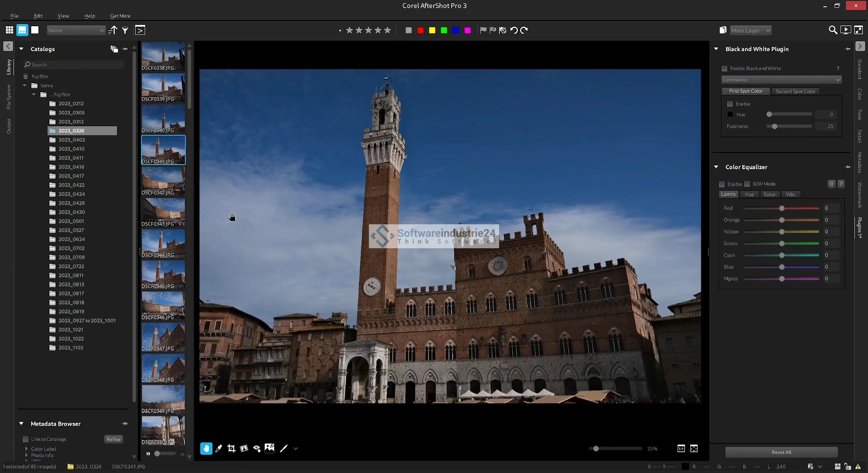Check the Link to Catalogs box
The height and width of the screenshot is (473, 868).
tap(26, 440)
